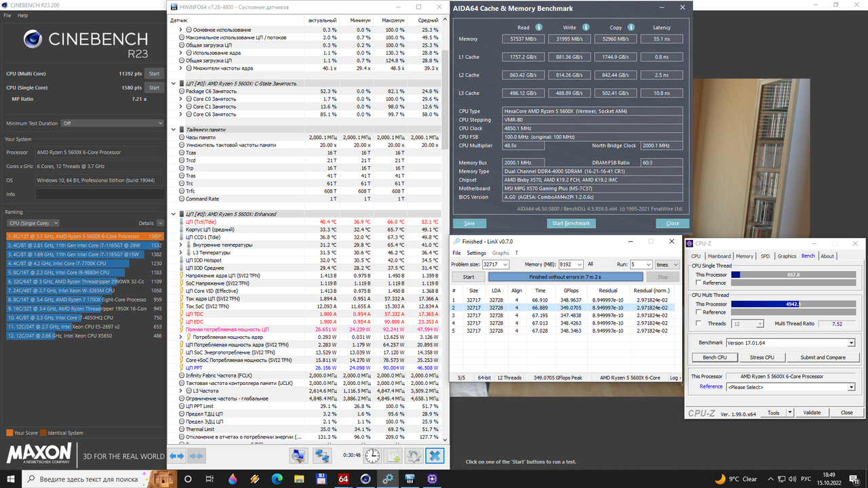868x488 pixels.
Task: Open Task View taskbar icon
Action: 210,479
